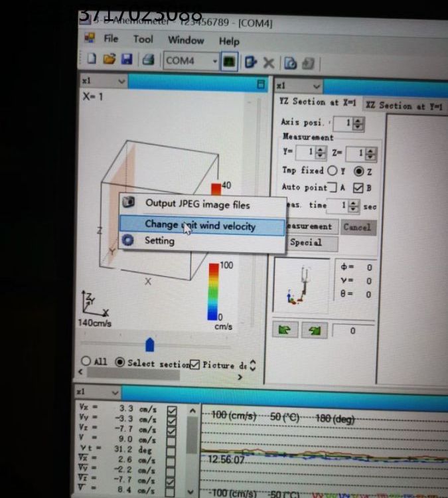
Task: Click the Print icon in toolbar
Action: [x=147, y=60]
